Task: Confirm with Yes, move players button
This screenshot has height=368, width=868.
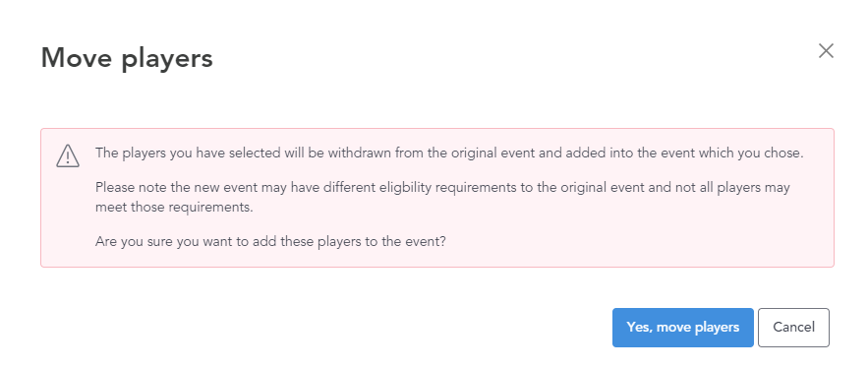Action: pos(682,328)
